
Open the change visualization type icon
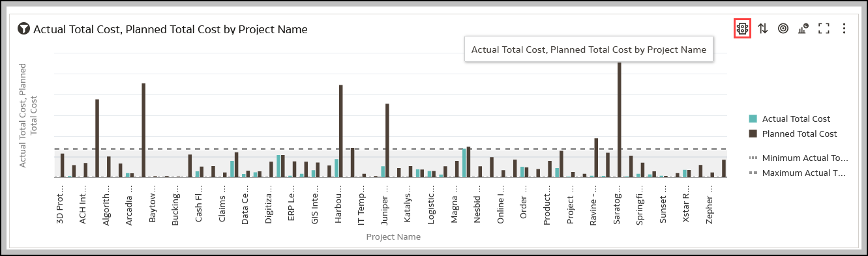[x=803, y=29]
